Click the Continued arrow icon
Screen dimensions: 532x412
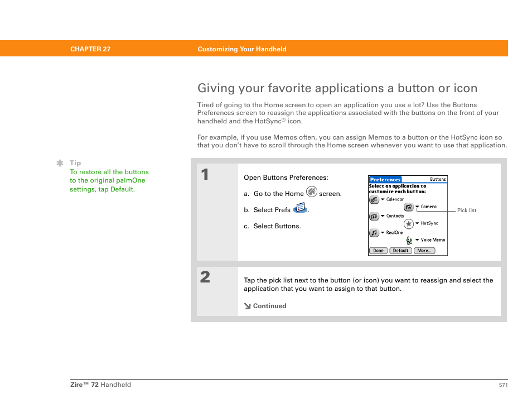pos(248,306)
